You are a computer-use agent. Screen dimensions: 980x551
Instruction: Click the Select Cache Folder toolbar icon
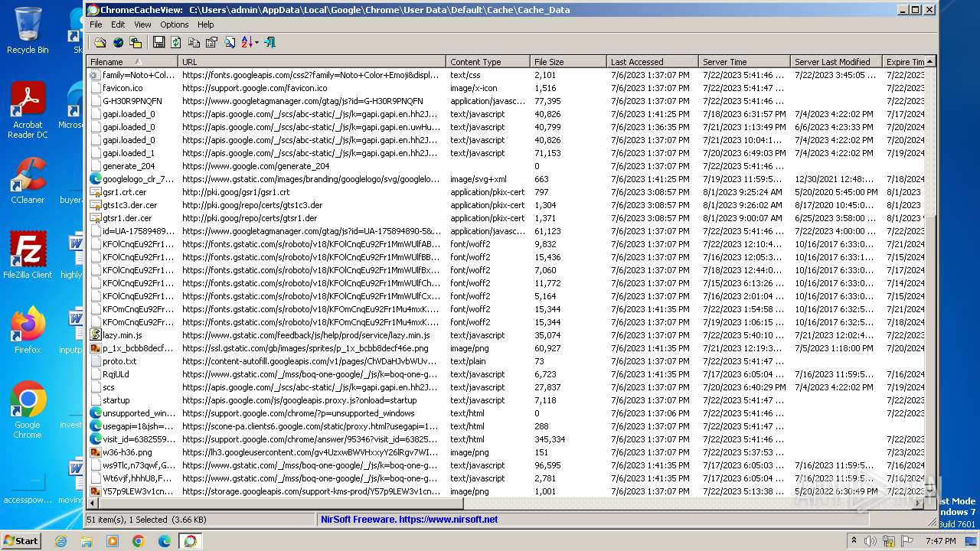[100, 43]
